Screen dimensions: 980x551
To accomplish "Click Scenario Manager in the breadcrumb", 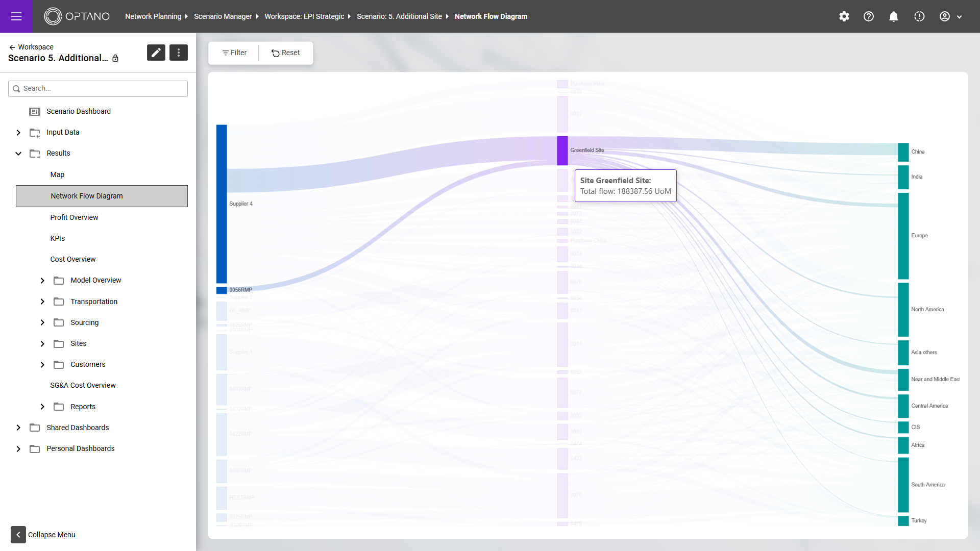I will pos(223,16).
